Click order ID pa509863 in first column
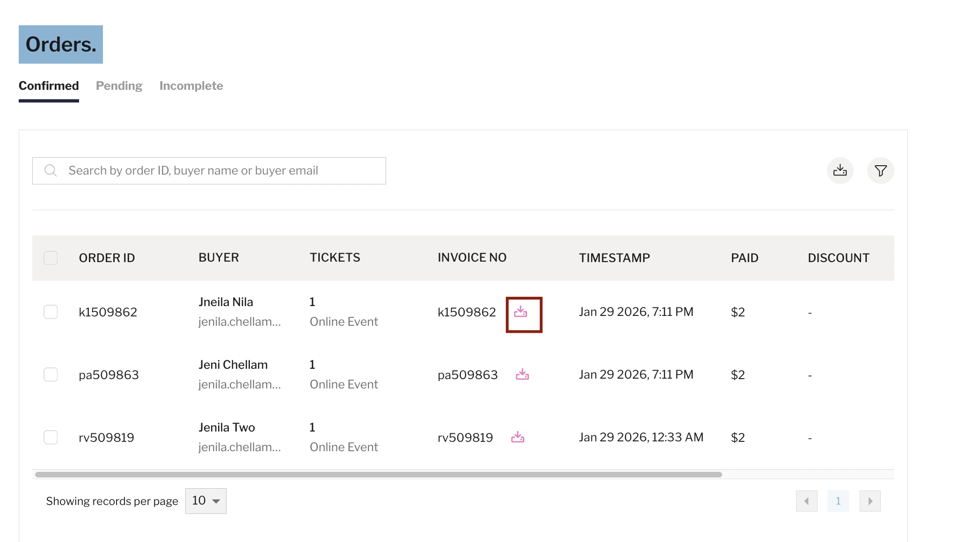This screenshot has width=980, height=542. click(x=109, y=375)
